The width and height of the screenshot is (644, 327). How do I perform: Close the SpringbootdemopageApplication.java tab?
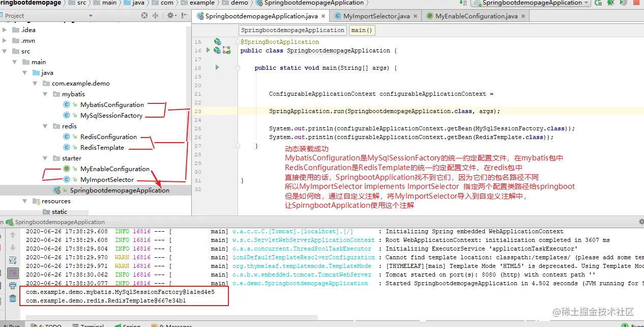click(323, 16)
